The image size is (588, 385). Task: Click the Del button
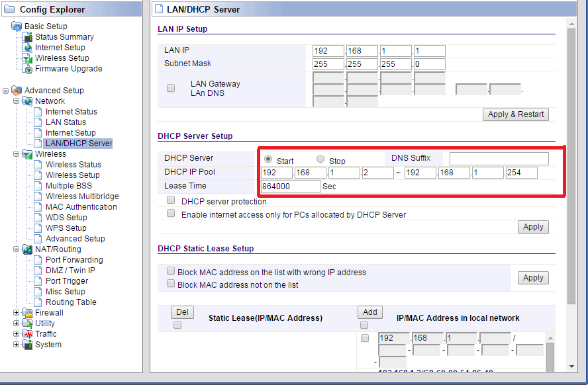point(182,312)
